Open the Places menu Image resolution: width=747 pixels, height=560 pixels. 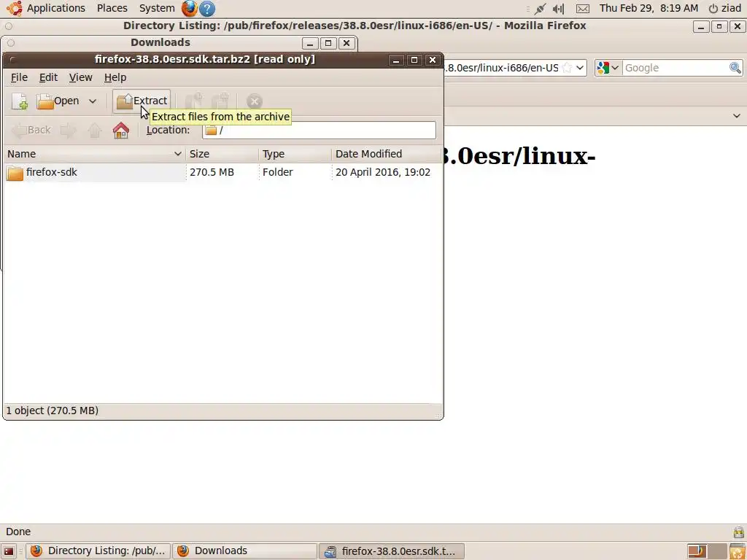(112, 8)
